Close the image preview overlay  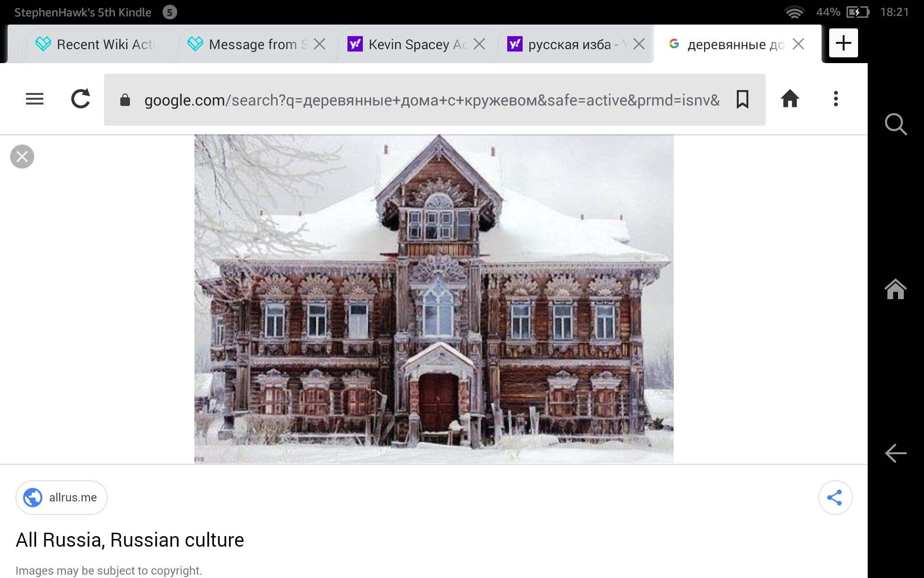[x=22, y=157]
